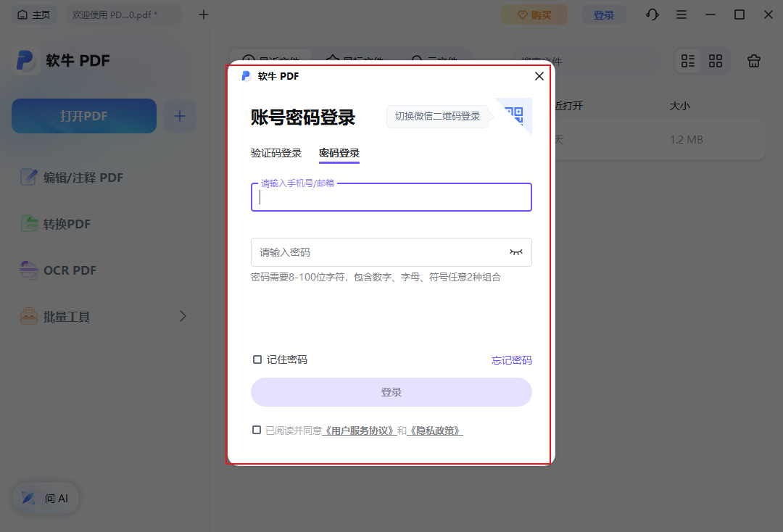Viewport: 783px width, 532px height.
Task: Open the 转换PDF tool
Action: (x=55, y=224)
